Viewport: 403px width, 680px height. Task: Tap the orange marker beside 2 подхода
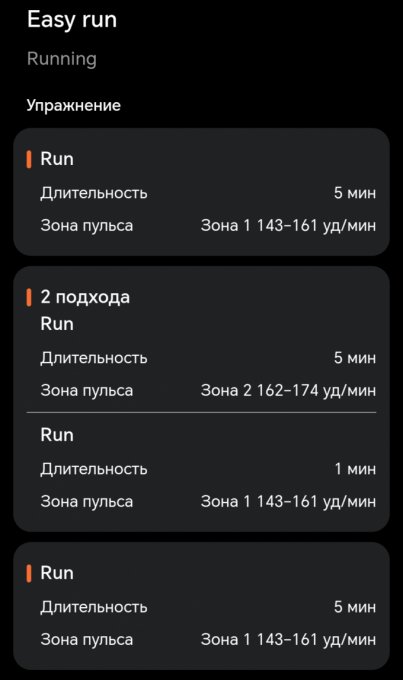coord(29,298)
